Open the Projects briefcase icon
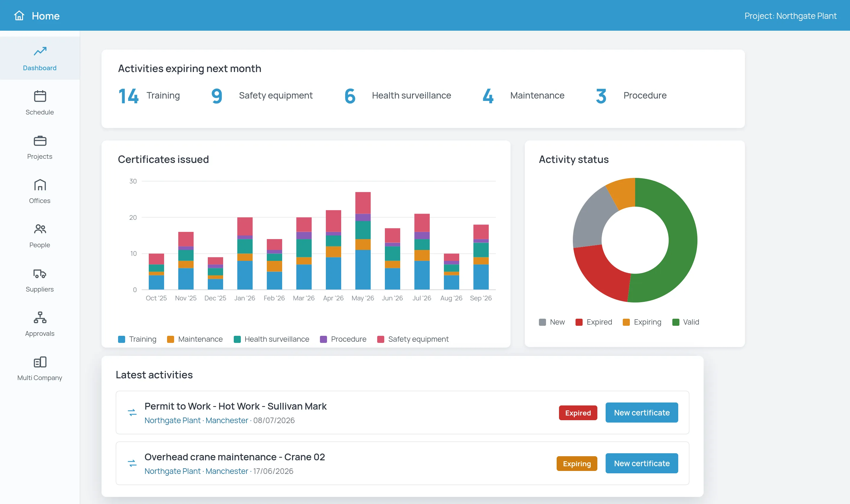 [40, 140]
